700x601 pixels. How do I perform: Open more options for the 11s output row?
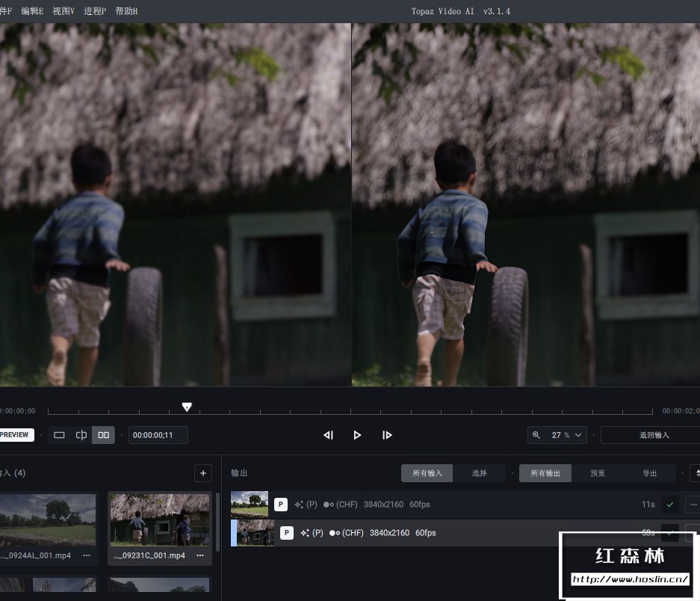point(693,505)
